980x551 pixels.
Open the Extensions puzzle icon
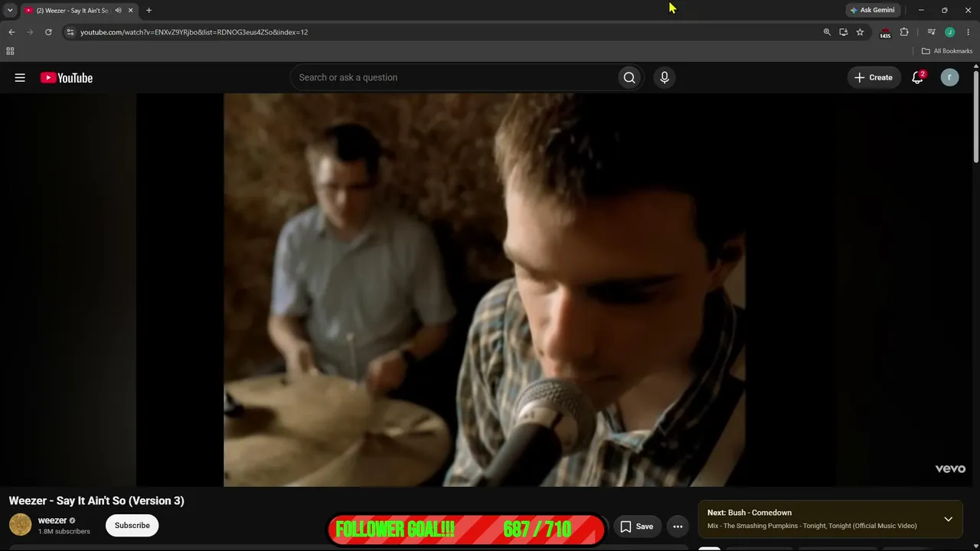(904, 32)
